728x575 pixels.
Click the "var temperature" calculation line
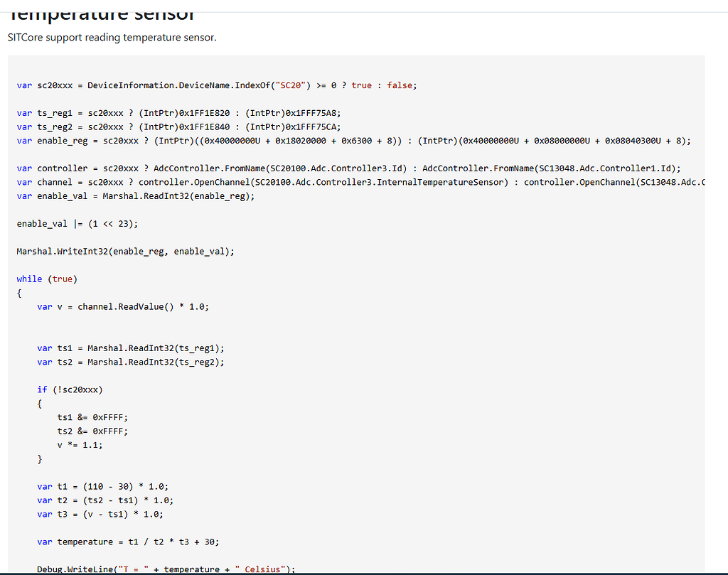(x=128, y=542)
